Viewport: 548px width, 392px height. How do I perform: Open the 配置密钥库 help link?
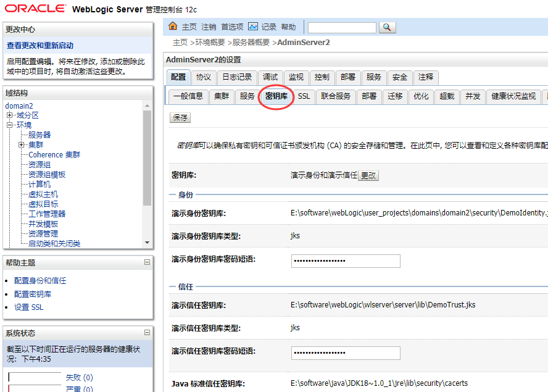tap(31, 294)
